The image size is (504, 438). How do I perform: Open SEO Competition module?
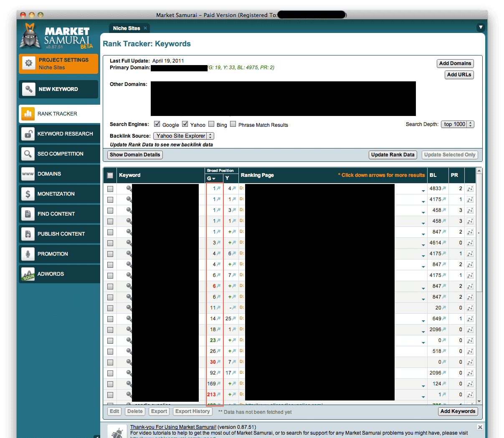(59, 154)
